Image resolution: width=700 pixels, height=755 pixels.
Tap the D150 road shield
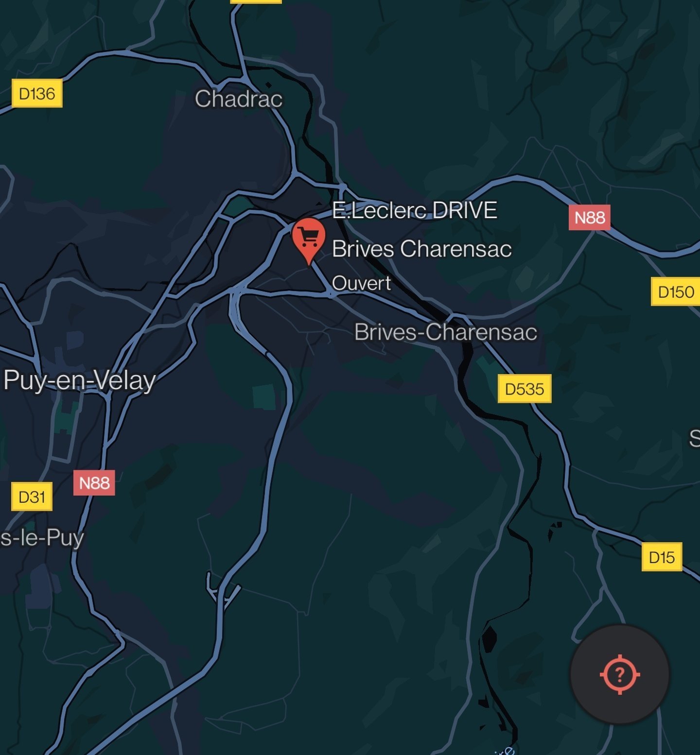(676, 292)
